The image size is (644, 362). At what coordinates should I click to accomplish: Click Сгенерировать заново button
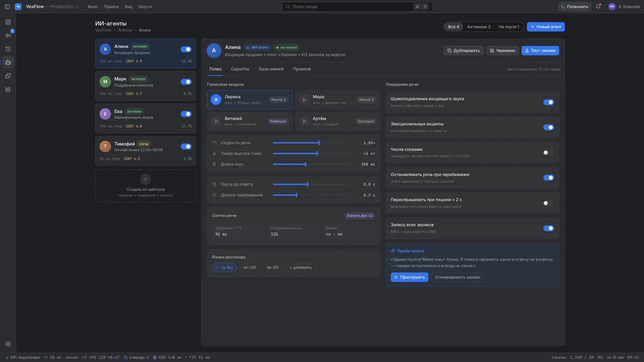pos(458,277)
